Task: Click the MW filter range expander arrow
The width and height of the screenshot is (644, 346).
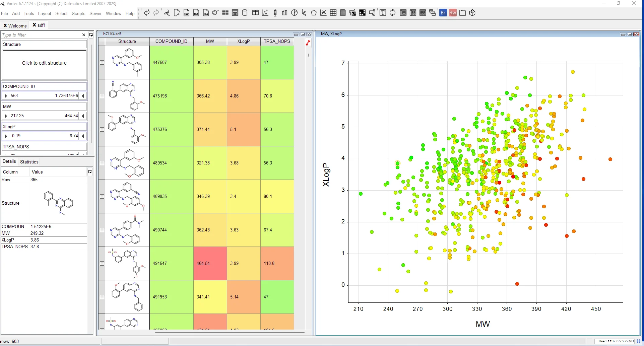Action: click(6, 116)
